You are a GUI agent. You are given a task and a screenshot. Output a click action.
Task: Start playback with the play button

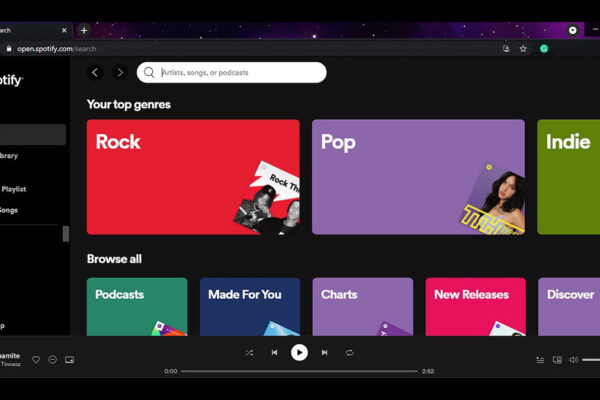[x=299, y=353]
